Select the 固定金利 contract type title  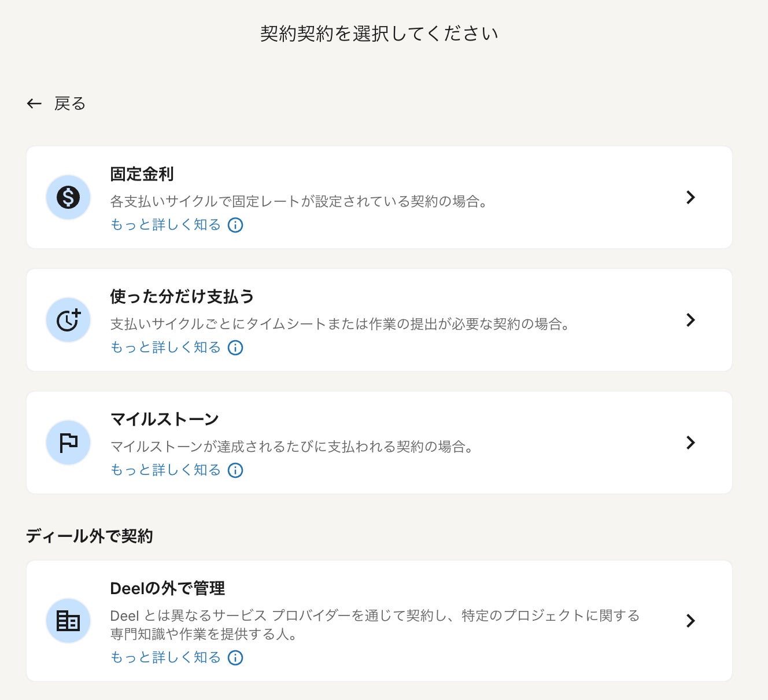(x=142, y=174)
